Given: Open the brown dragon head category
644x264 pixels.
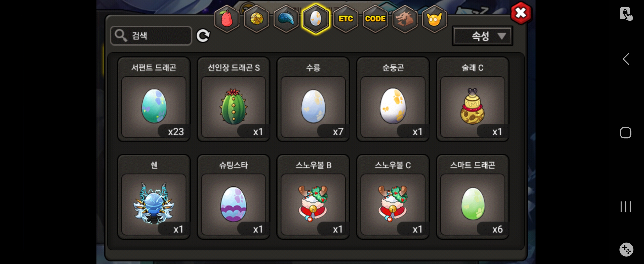Looking at the screenshot, I should pyautogui.click(x=405, y=19).
